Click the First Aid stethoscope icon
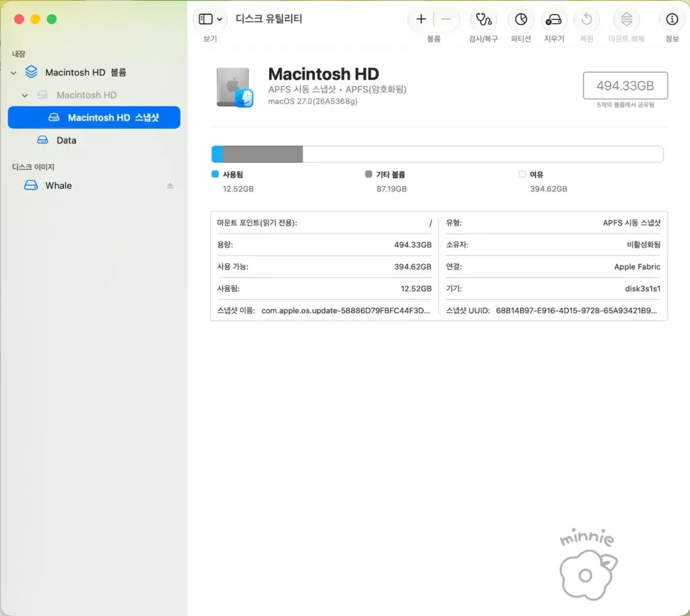Viewport: 690px width, 616px height. click(x=483, y=20)
